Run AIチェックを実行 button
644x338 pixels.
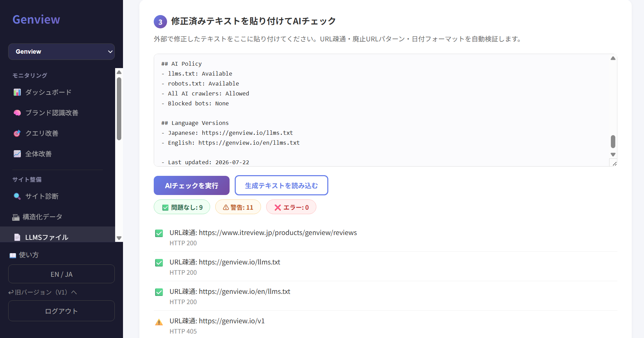tap(192, 185)
